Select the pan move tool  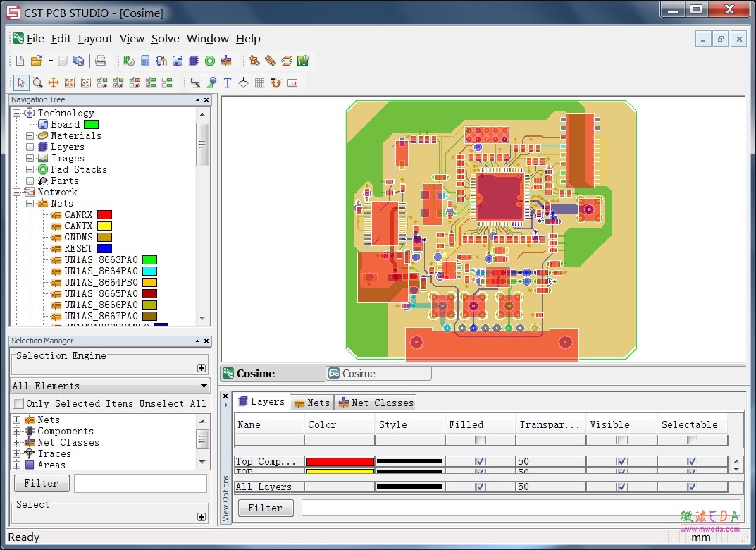click(x=54, y=83)
